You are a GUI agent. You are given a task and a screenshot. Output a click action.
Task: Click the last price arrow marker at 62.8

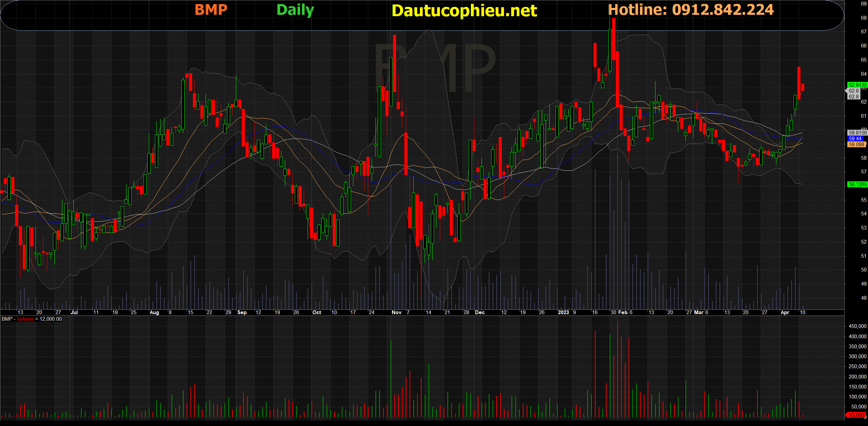852,91
